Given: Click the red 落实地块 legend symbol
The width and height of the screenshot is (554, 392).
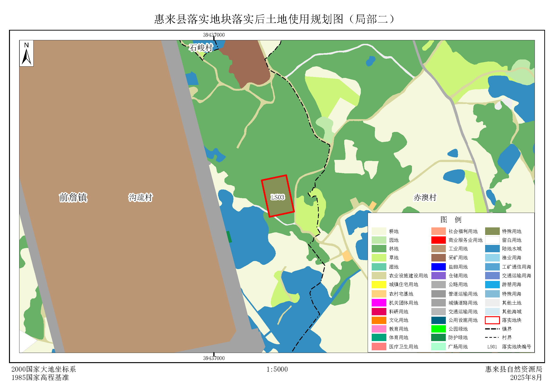Looking at the screenshot, I should 492,320.
